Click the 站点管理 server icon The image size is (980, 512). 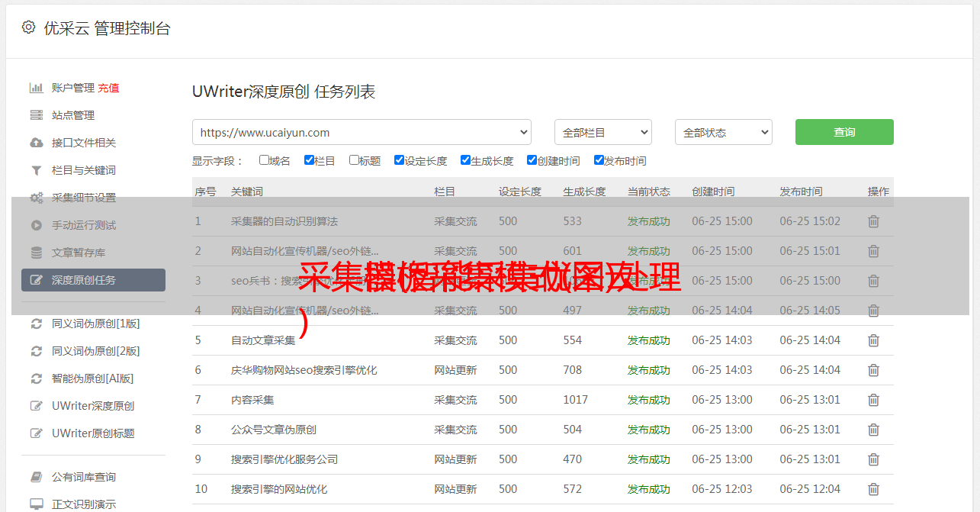pos(36,115)
